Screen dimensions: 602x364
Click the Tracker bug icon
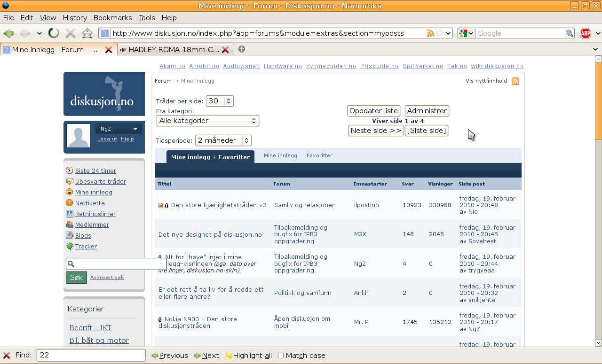coord(70,246)
